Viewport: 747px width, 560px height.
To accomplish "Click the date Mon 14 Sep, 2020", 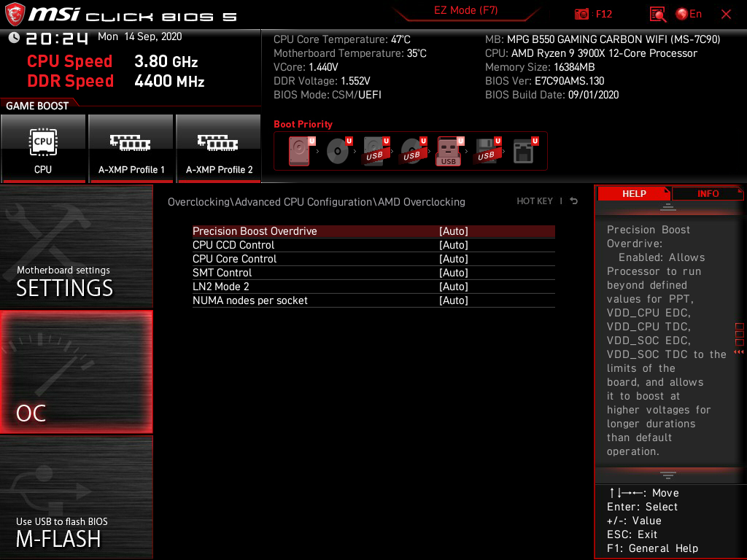I will (x=139, y=36).
